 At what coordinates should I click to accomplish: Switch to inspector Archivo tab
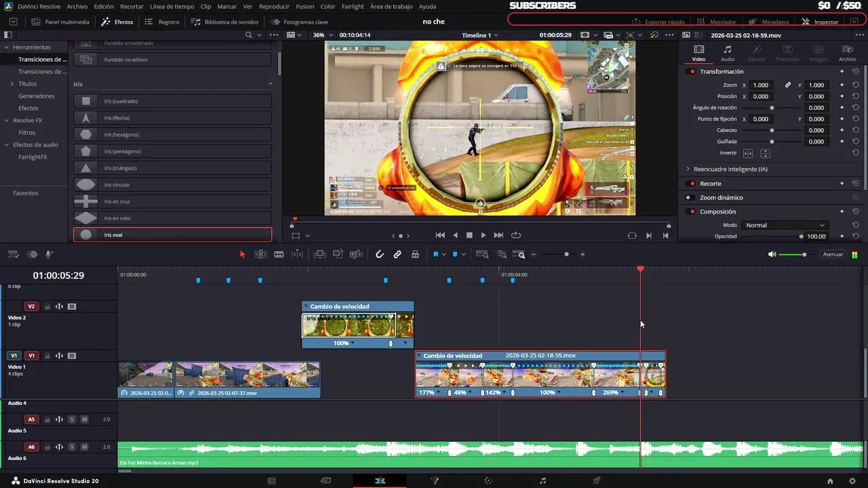[x=847, y=54]
